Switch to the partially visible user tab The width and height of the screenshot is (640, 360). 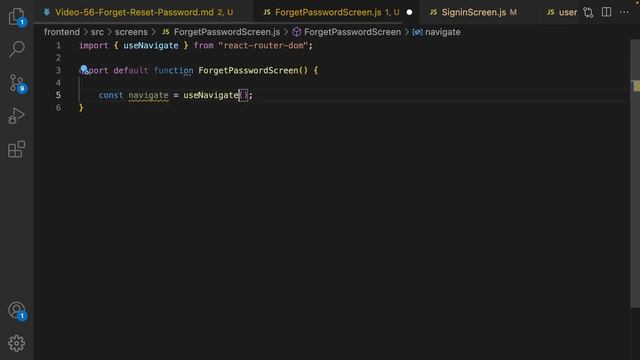[562, 12]
